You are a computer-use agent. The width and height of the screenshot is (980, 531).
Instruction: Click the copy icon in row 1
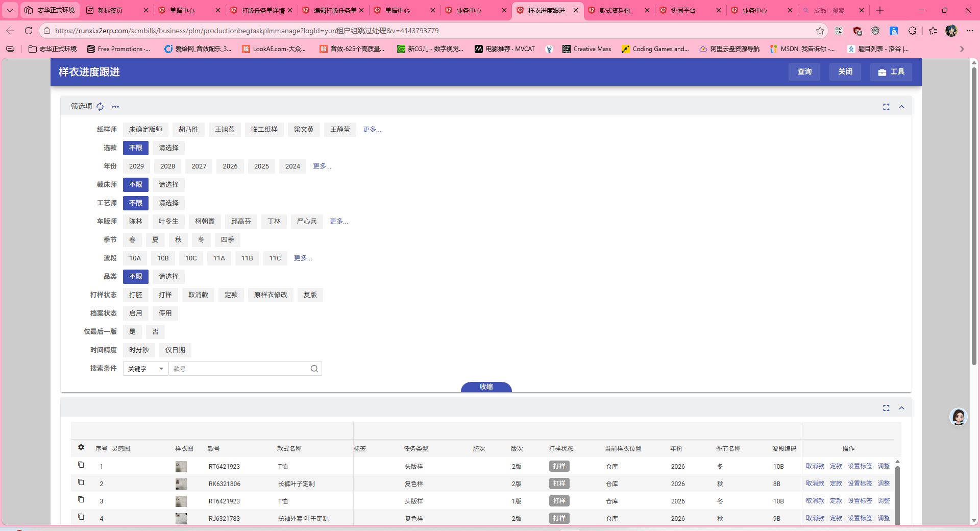81,465
